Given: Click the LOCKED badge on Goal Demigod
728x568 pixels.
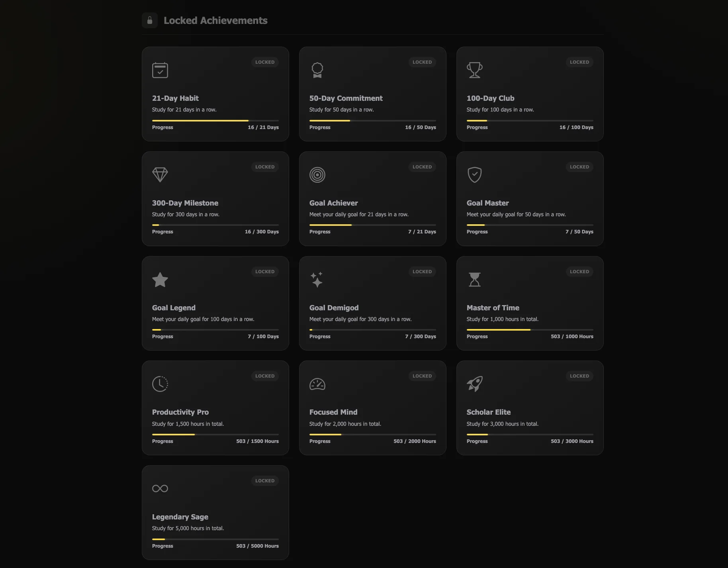Looking at the screenshot, I should pos(422,272).
